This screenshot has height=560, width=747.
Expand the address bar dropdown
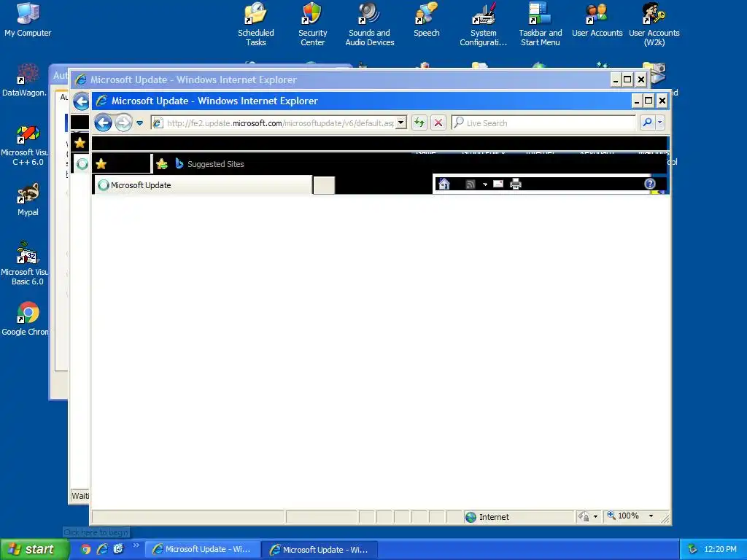[x=401, y=122]
